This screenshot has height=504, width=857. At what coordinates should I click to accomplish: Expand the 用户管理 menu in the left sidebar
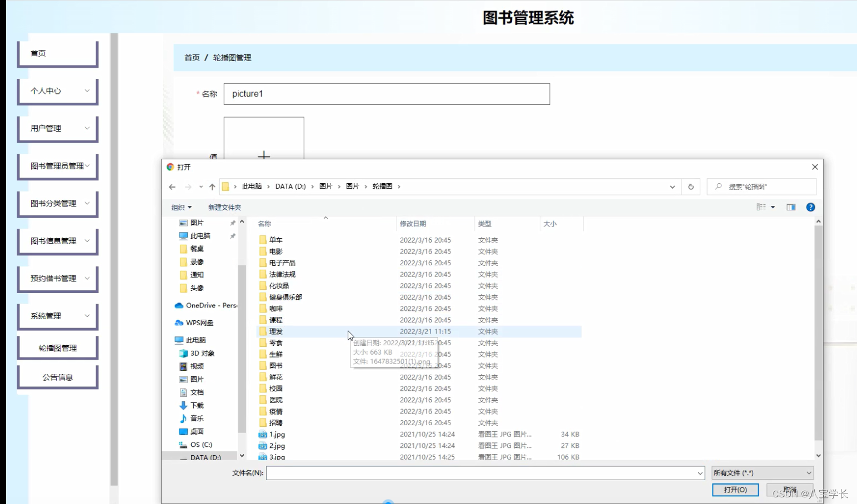click(58, 128)
